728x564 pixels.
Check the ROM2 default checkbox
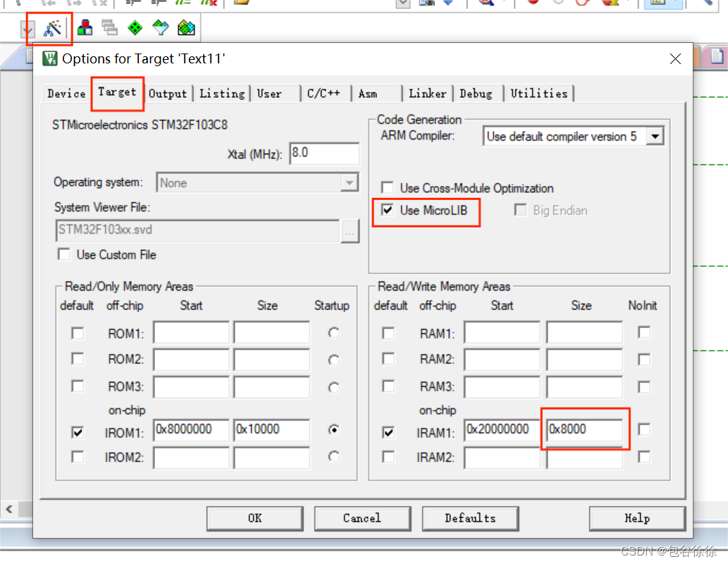coord(78,359)
